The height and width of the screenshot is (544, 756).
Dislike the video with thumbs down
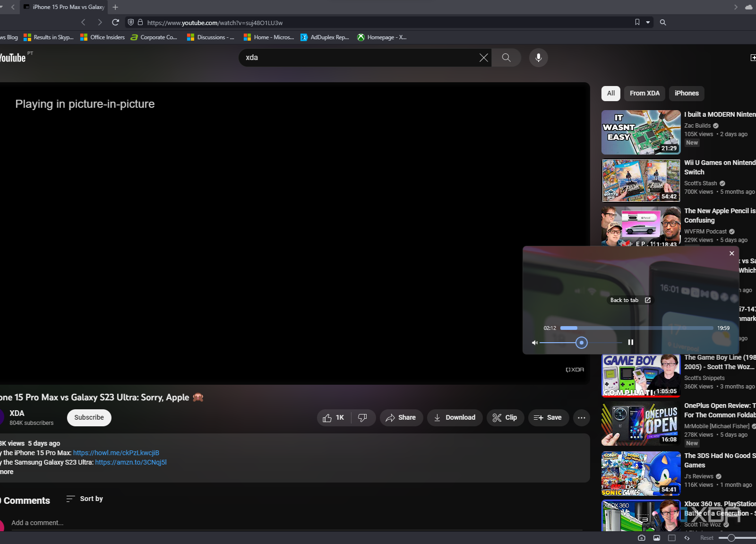[x=363, y=418]
